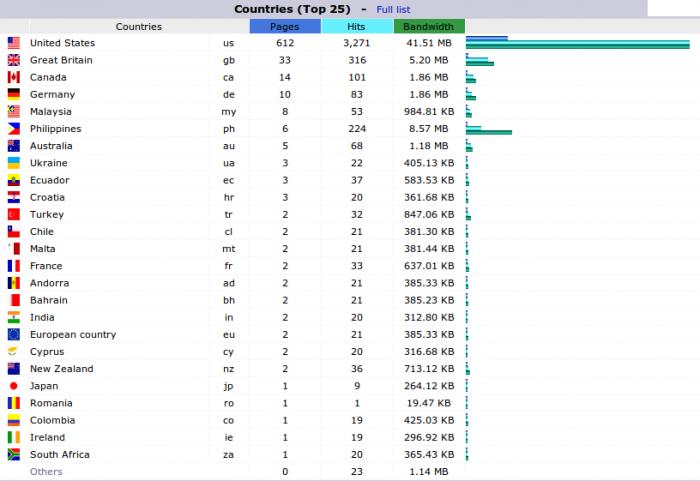Click the European country flag icon
Screen dimensions: 700x481
14,335
